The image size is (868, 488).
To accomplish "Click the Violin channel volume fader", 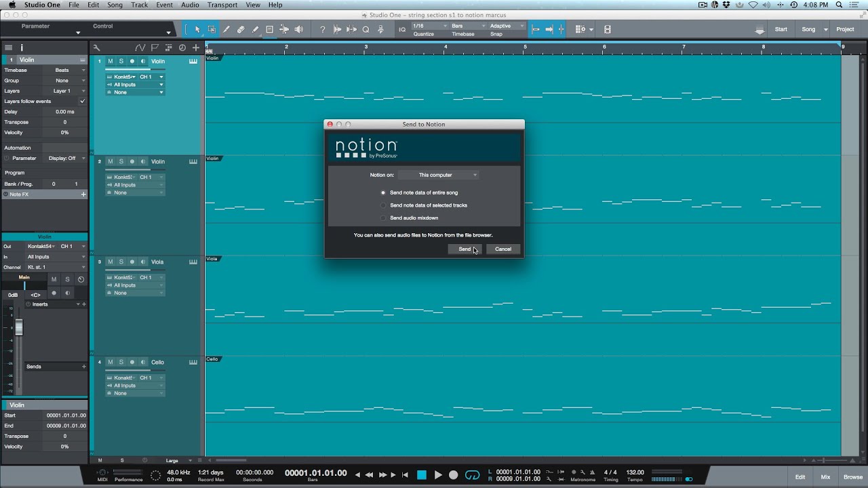I will [x=19, y=328].
